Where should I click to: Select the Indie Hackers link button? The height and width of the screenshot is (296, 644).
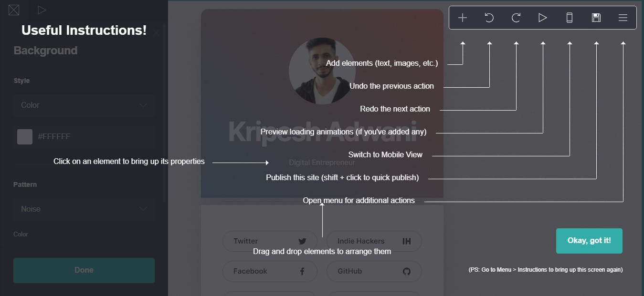tap(374, 241)
